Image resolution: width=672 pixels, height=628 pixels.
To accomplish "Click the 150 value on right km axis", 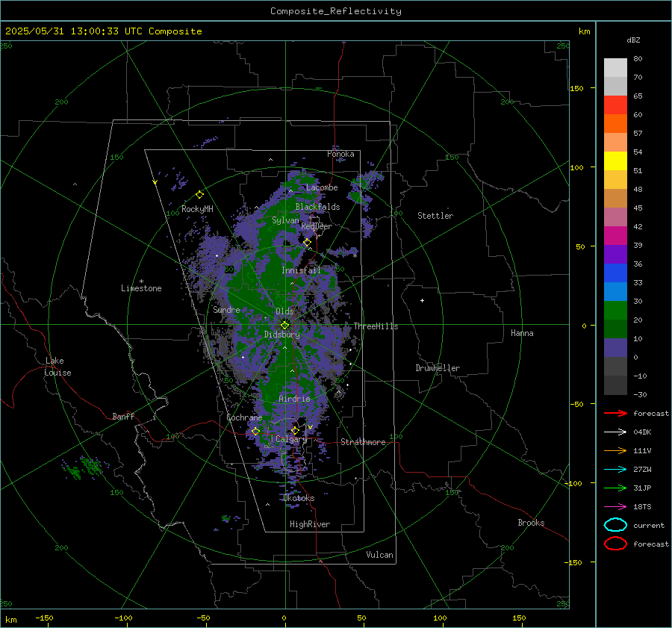I will point(576,88).
